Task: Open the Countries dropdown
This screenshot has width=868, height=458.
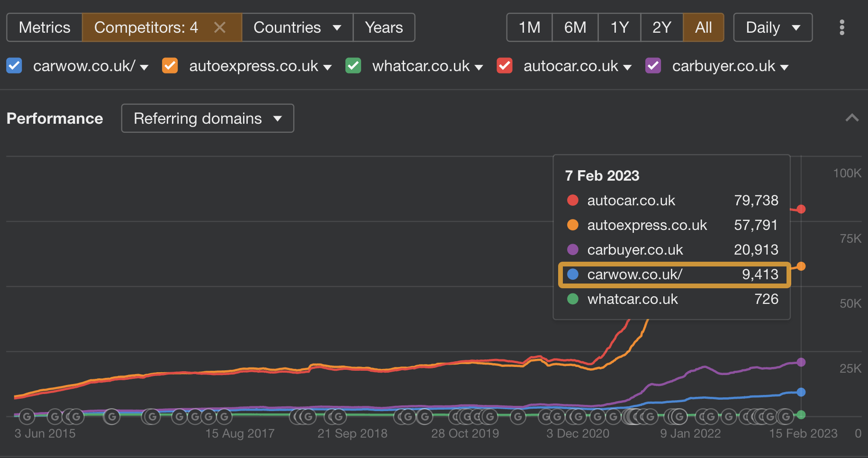Action: [297, 27]
